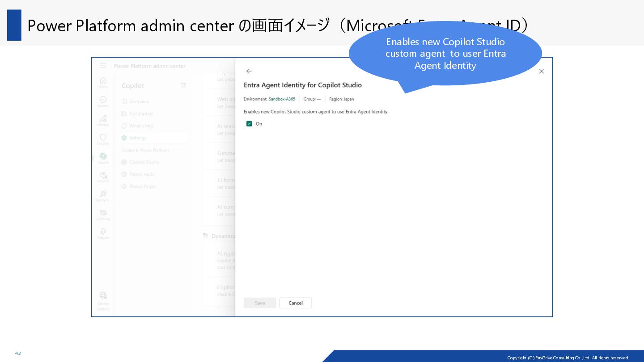This screenshot has height=362, width=644.
Task: Open Monitor in the left rail
Action: pyautogui.click(x=103, y=177)
